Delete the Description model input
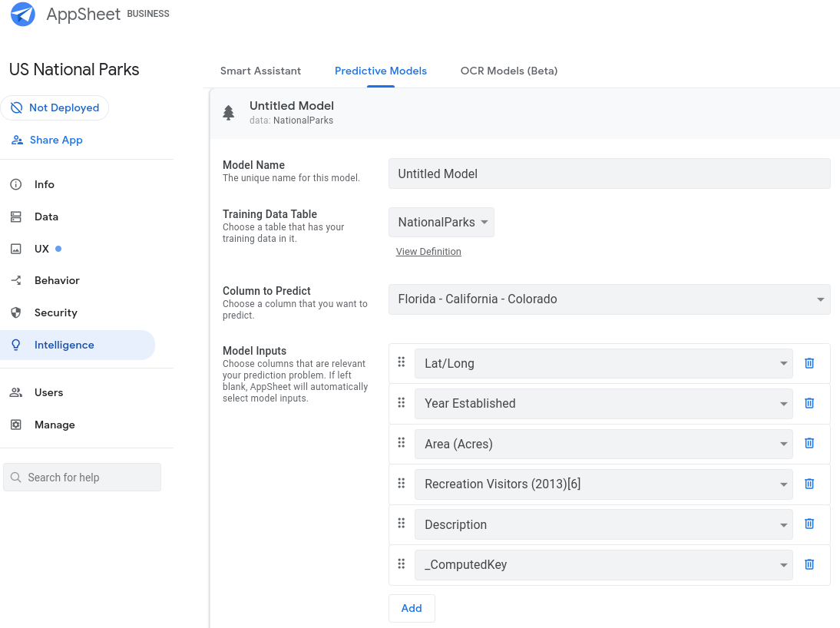 pyautogui.click(x=809, y=524)
